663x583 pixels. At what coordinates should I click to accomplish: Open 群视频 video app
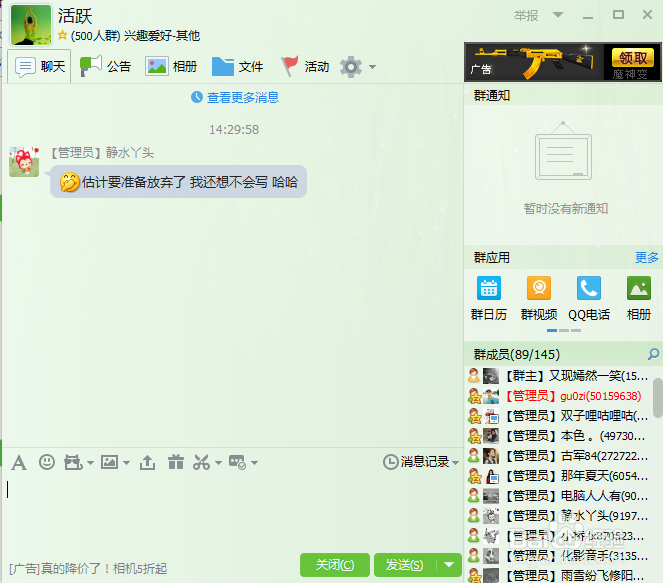[539, 298]
